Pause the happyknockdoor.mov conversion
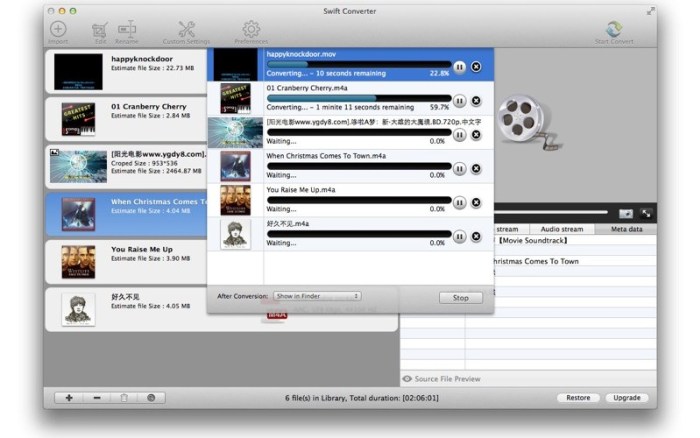The image size is (700, 438). coord(459,67)
